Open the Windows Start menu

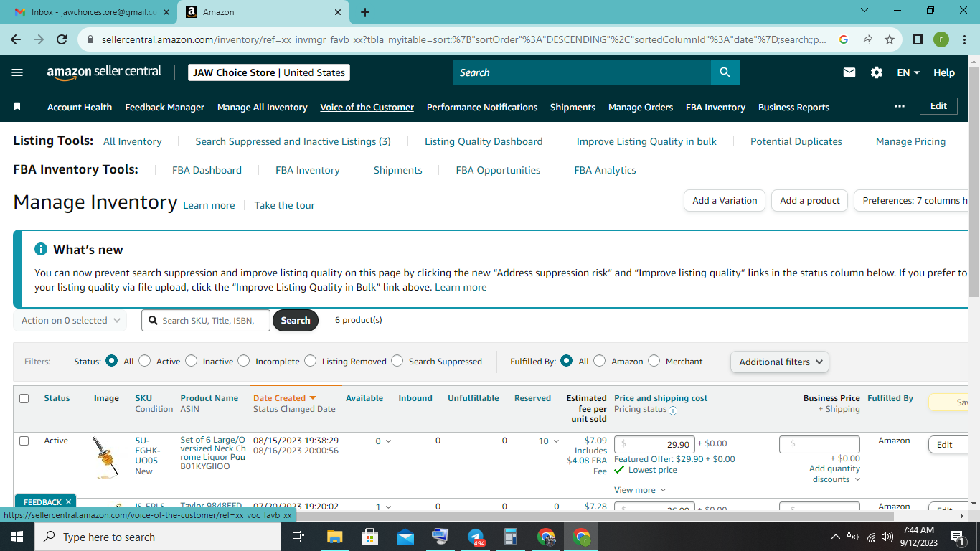(17, 537)
